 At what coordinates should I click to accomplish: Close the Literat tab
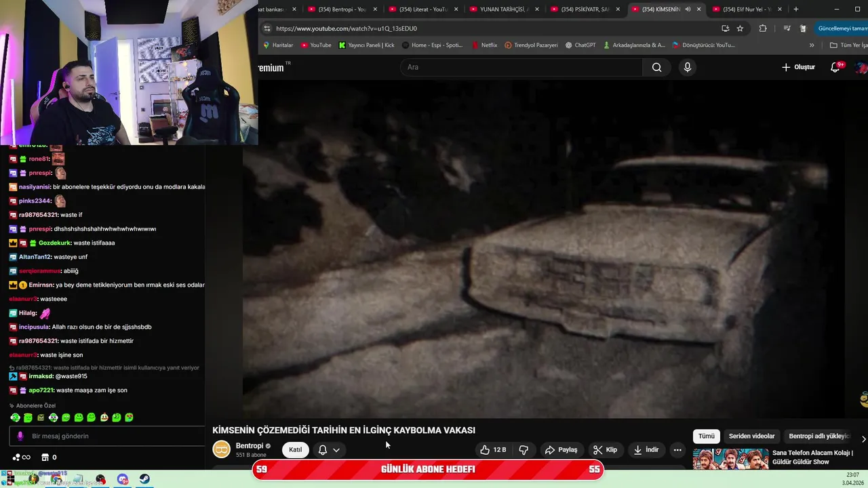(456, 9)
